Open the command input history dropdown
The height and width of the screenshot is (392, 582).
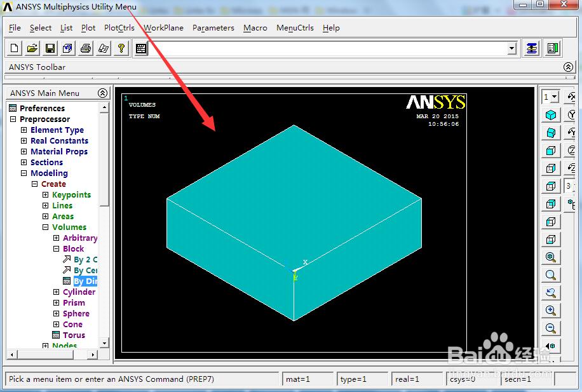click(512, 48)
